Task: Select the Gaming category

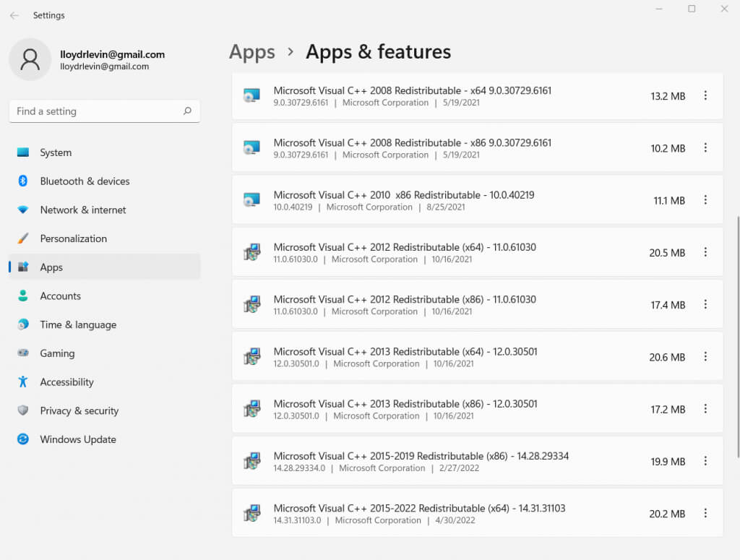Action: (57, 353)
